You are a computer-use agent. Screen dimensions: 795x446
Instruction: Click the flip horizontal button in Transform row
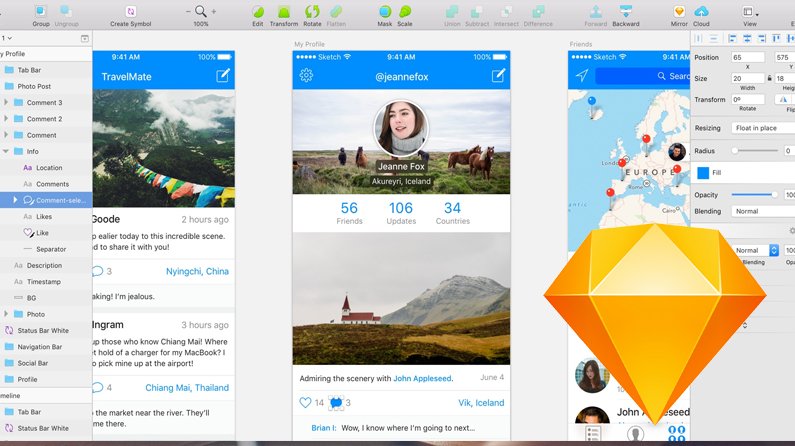point(784,100)
